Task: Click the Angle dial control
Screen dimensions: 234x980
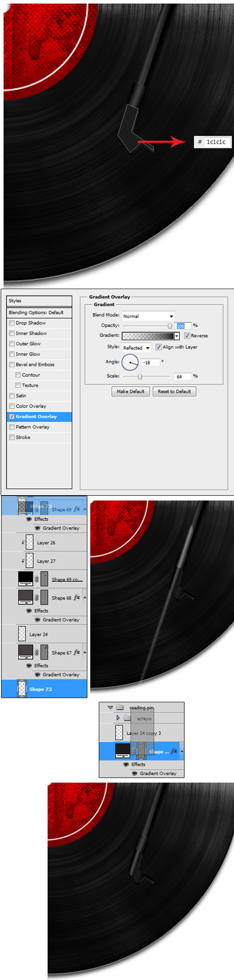Action: click(130, 362)
